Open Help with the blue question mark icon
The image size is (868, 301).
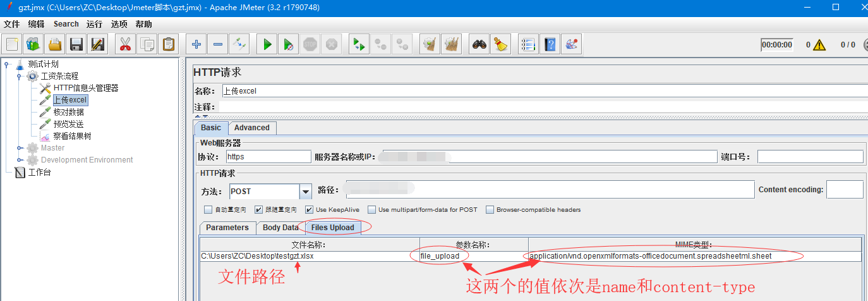550,44
